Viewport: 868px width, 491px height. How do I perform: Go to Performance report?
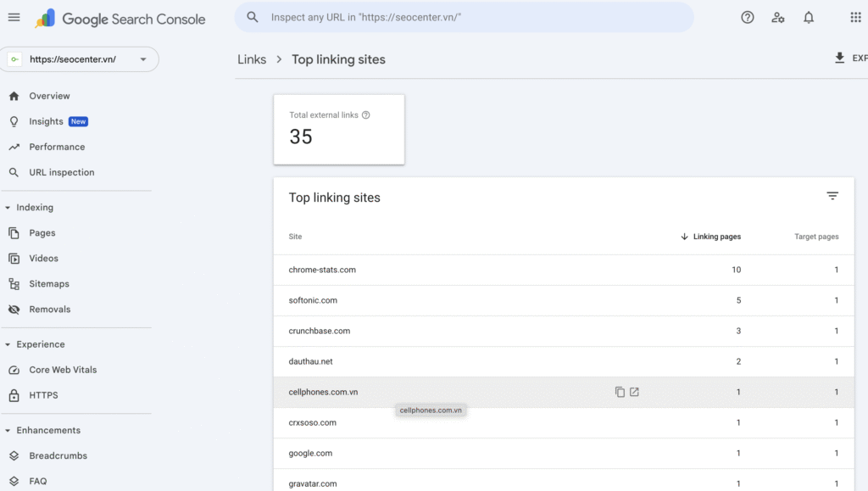(57, 147)
